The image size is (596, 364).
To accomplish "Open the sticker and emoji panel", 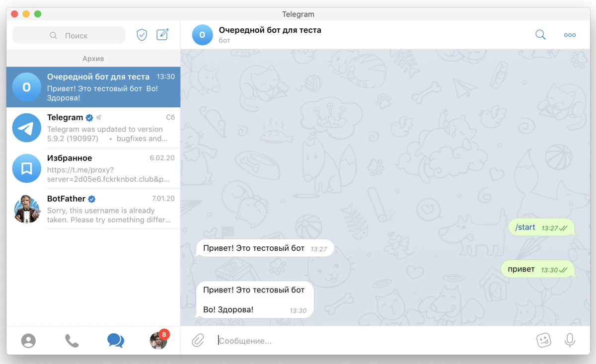I will click(544, 340).
